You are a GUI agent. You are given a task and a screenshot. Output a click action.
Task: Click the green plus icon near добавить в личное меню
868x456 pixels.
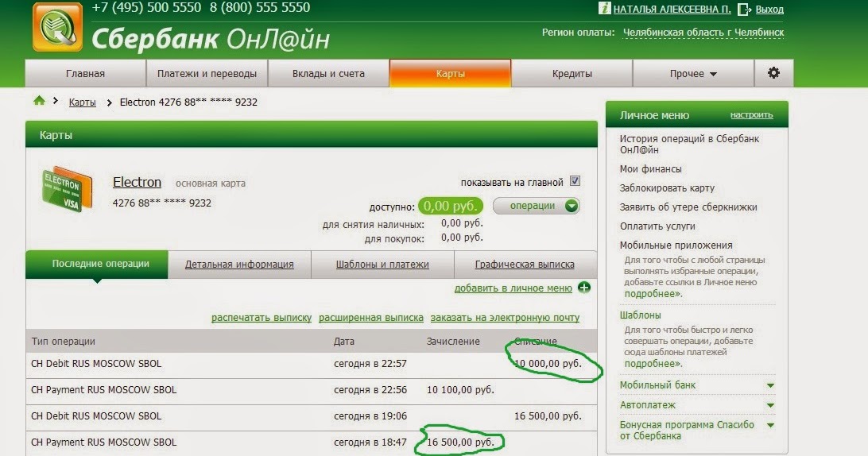[x=584, y=288]
